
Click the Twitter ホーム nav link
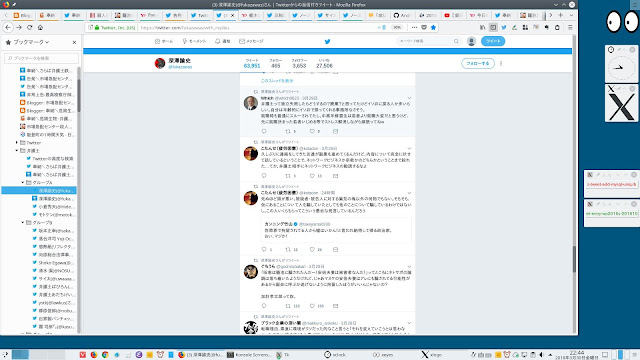pyautogui.click(x=164, y=41)
